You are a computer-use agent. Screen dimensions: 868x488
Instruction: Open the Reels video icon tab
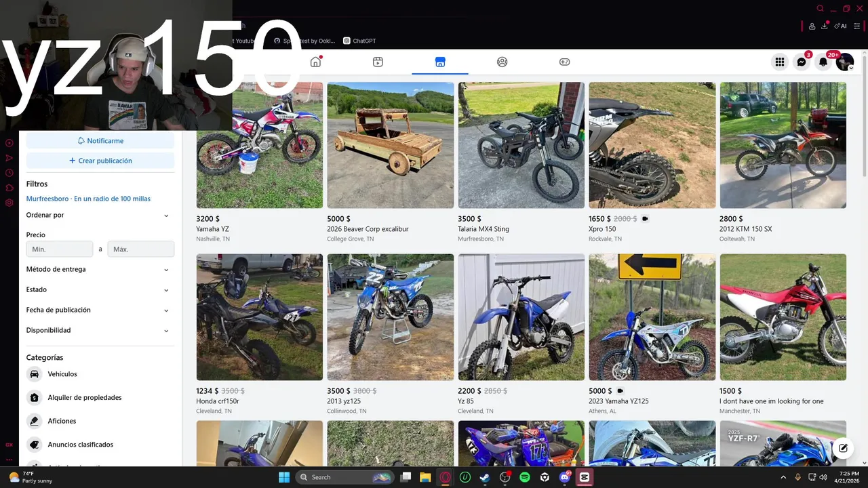click(378, 62)
